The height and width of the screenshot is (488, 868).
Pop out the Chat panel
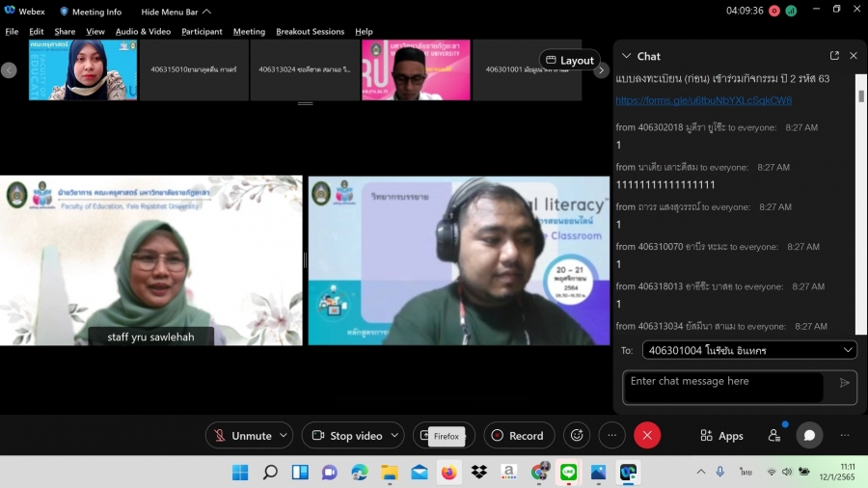click(x=834, y=56)
